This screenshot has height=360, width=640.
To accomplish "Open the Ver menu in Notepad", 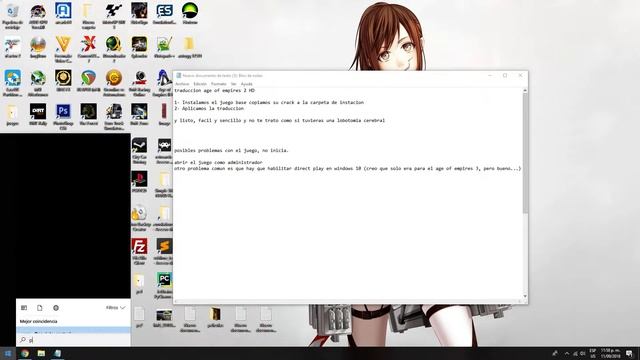I will click(233, 84).
